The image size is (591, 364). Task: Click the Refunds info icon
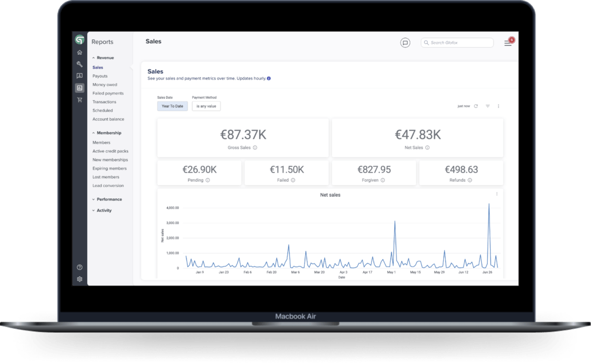pos(470,180)
